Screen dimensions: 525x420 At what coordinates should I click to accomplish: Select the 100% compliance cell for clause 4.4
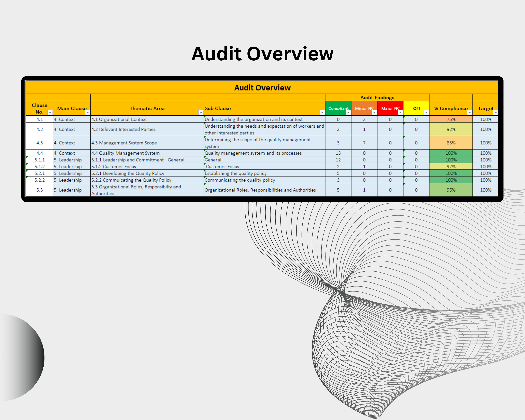pyautogui.click(x=451, y=153)
